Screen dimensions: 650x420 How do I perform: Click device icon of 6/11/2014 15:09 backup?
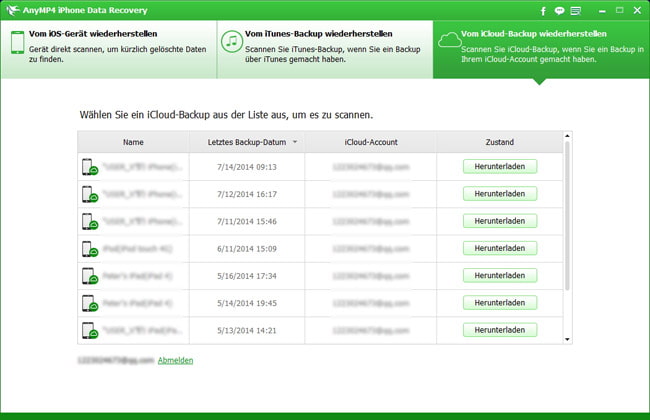(90, 249)
